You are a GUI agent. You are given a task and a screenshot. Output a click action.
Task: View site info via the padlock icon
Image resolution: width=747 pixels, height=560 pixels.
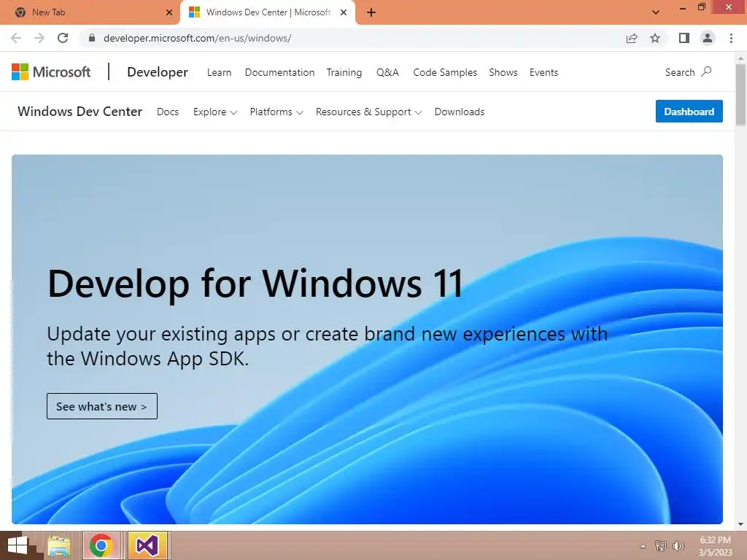pos(92,38)
